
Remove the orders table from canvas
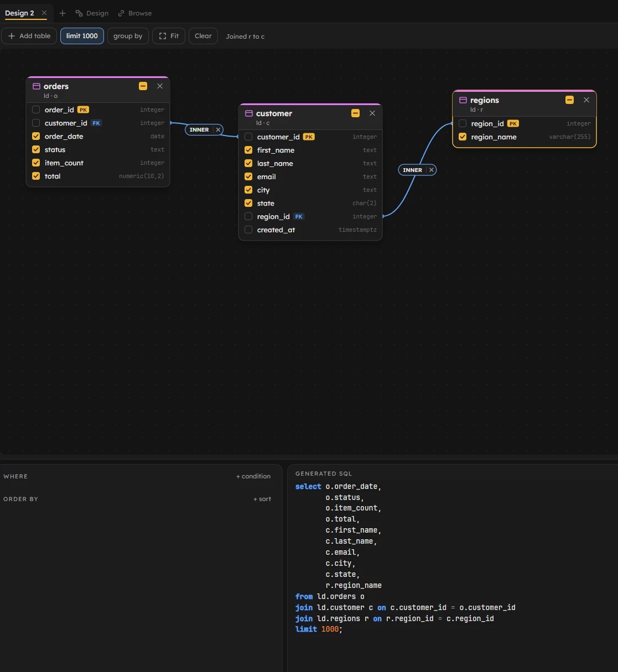point(160,86)
